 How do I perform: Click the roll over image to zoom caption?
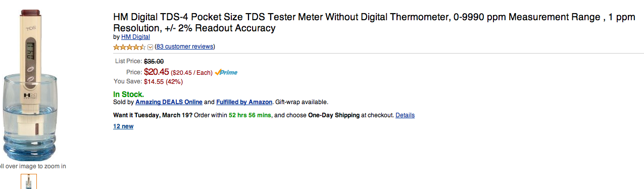pyautogui.click(x=32, y=166)
